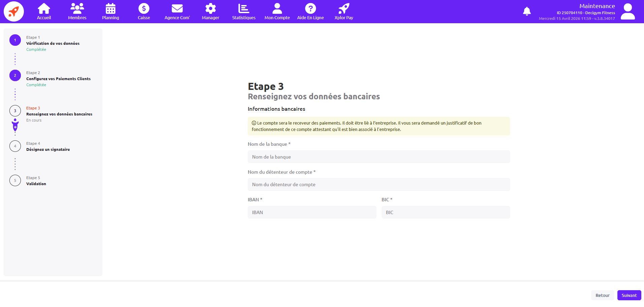Click the Maintenance header text
The image size is (644, 307).
point(597,6)
